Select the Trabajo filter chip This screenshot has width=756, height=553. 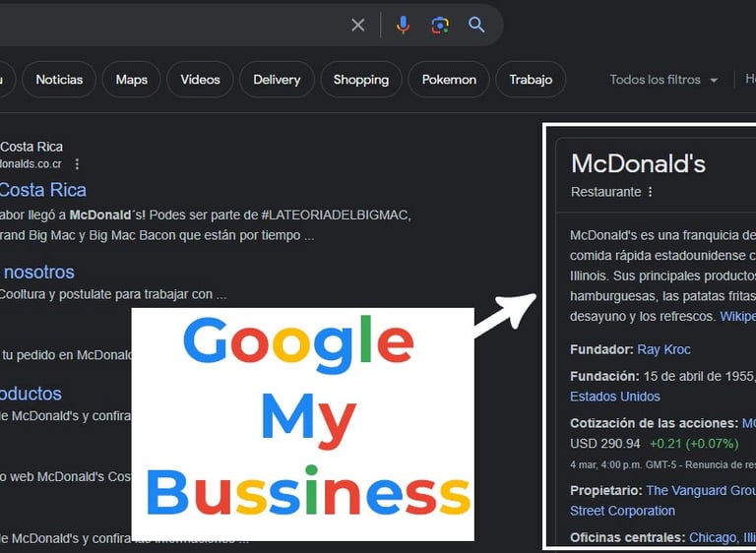pos(531,80)
